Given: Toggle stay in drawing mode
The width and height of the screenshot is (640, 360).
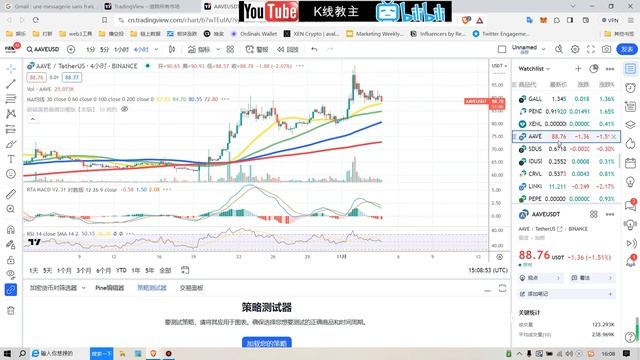Looking at the screenshot, I should pos(11,244).
